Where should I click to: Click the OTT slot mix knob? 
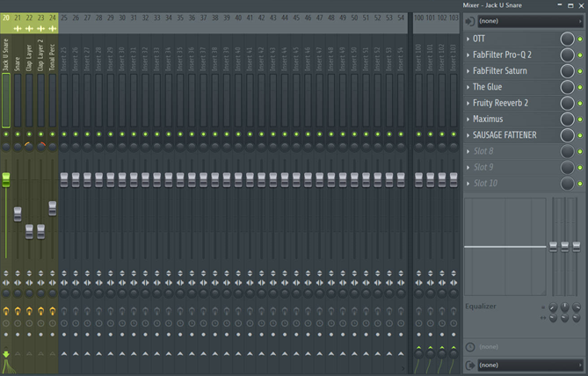click(568, 39)
